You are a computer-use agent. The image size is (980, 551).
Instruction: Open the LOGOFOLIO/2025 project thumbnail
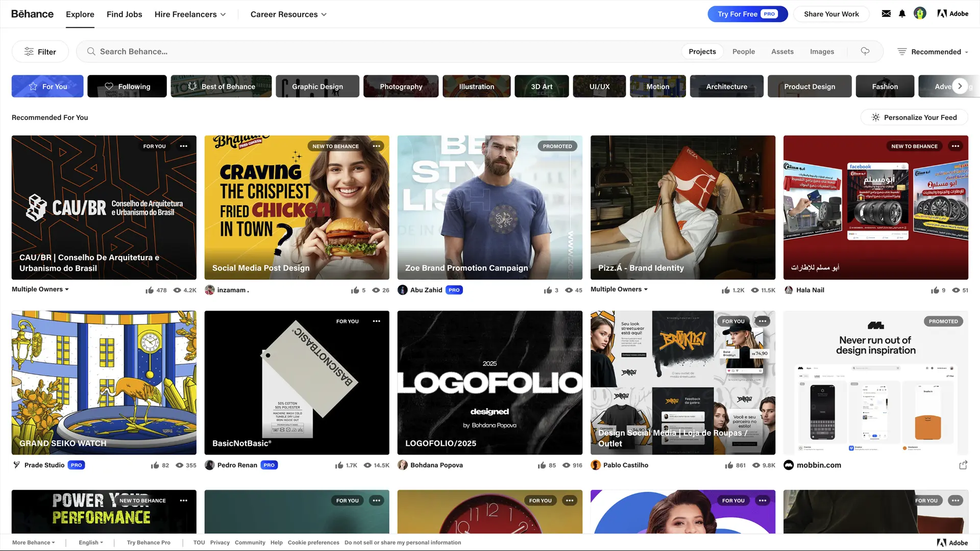click(x=489, y=383)
